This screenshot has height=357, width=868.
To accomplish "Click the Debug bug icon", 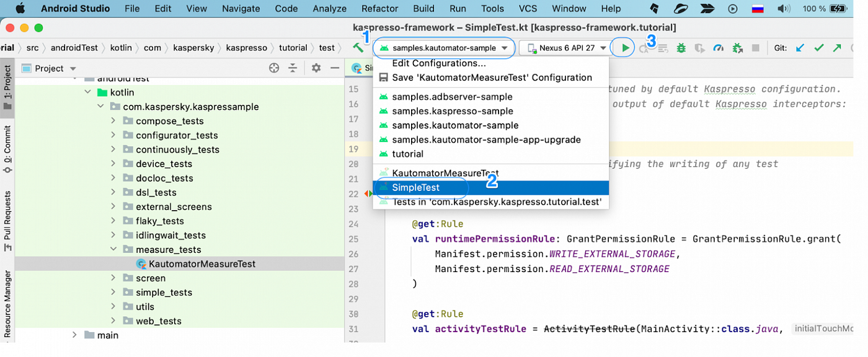I will [x=681, y=48].
